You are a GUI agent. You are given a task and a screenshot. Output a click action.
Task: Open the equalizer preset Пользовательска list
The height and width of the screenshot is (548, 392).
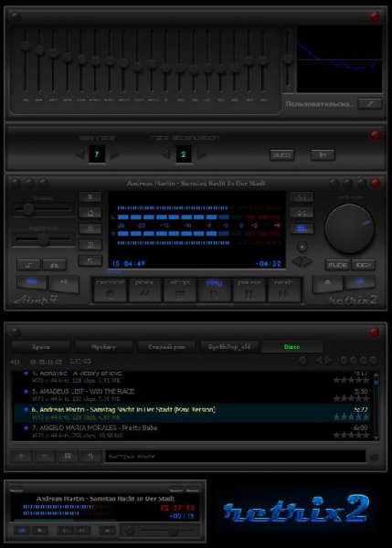[x=320, y=104]
